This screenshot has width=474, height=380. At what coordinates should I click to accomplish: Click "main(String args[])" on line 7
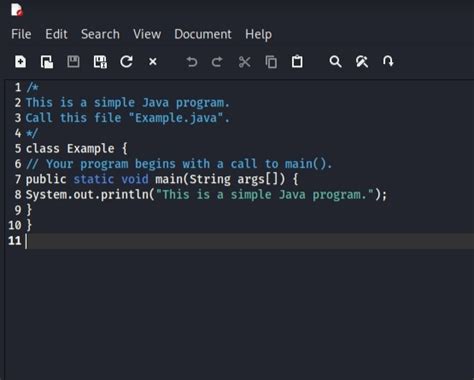pyautogui.click(x=220, y=179)
